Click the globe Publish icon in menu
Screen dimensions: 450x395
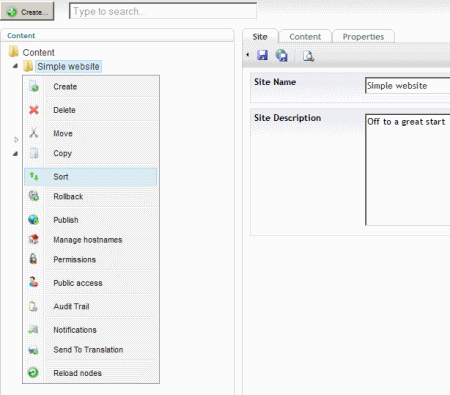(33, 220)
